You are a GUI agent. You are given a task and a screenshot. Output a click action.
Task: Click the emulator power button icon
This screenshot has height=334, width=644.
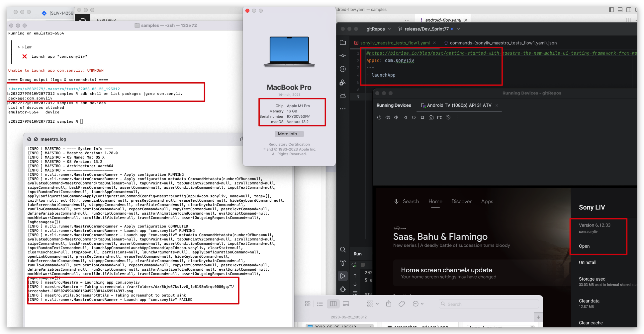pos(379,117)
